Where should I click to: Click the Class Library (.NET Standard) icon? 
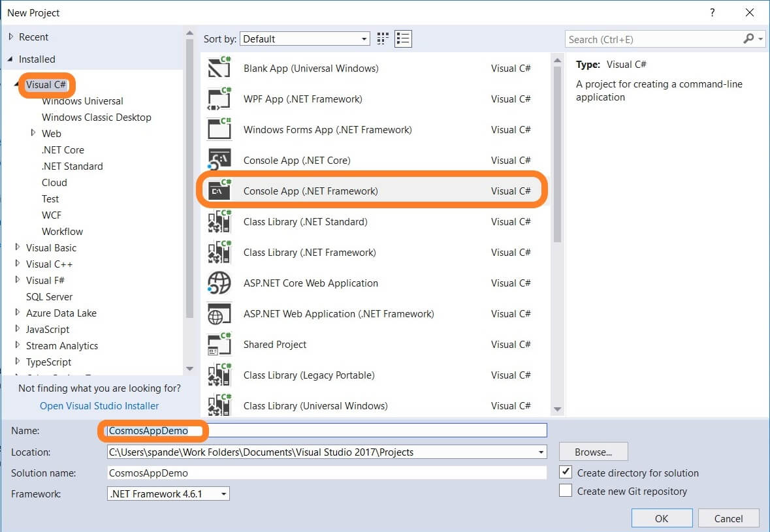tap(219, 221)
